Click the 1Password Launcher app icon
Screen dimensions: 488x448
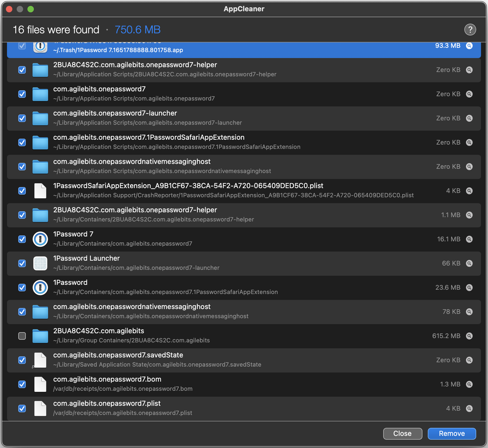pos(40,263)
